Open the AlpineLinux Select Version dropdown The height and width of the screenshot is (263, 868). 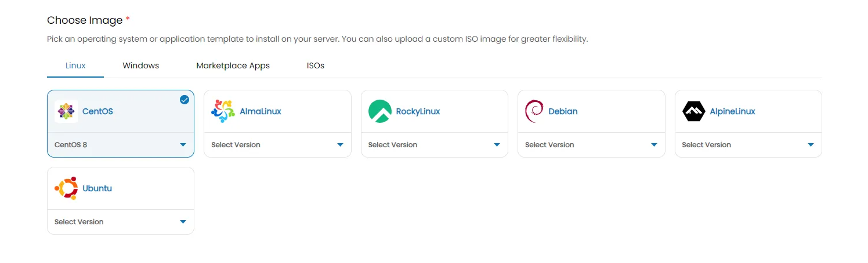click(748, 145)
